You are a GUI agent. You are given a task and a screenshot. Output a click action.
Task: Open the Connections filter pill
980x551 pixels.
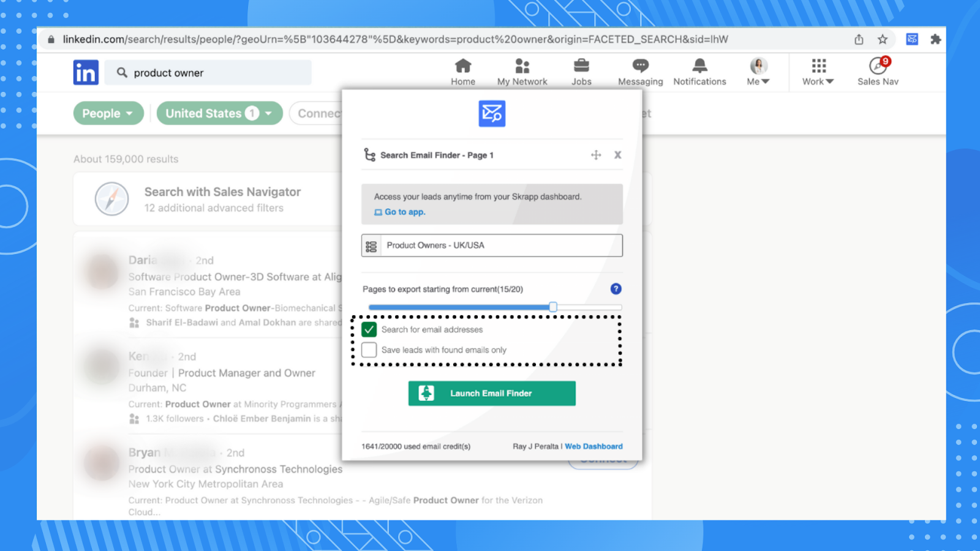(316, 113)
